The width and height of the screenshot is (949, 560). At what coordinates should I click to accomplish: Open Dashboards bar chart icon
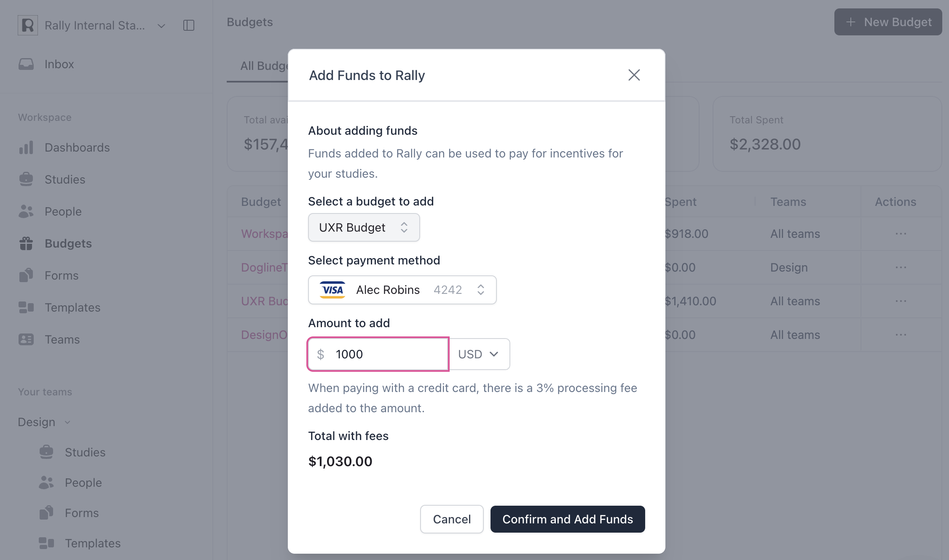[26, 147]
